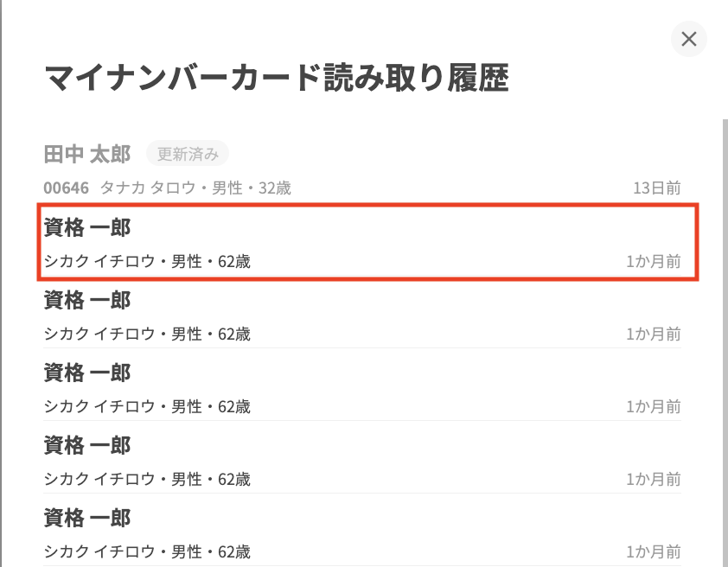The image size is (728, 567).
Task: Select the 田中 太郎 history entry
Action: click(87, 154)
